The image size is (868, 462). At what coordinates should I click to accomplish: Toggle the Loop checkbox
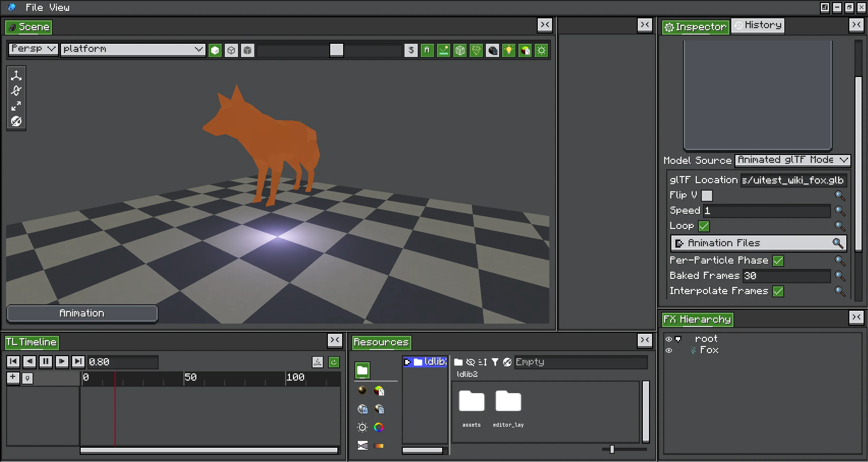[704, 226]
